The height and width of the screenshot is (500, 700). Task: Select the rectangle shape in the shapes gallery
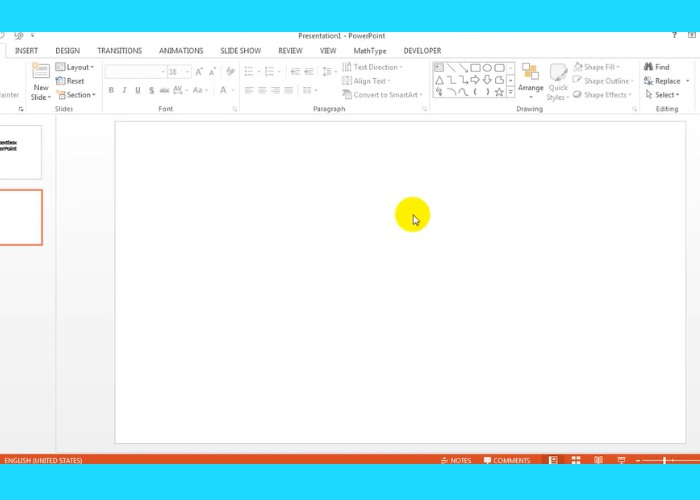(475, 68)
